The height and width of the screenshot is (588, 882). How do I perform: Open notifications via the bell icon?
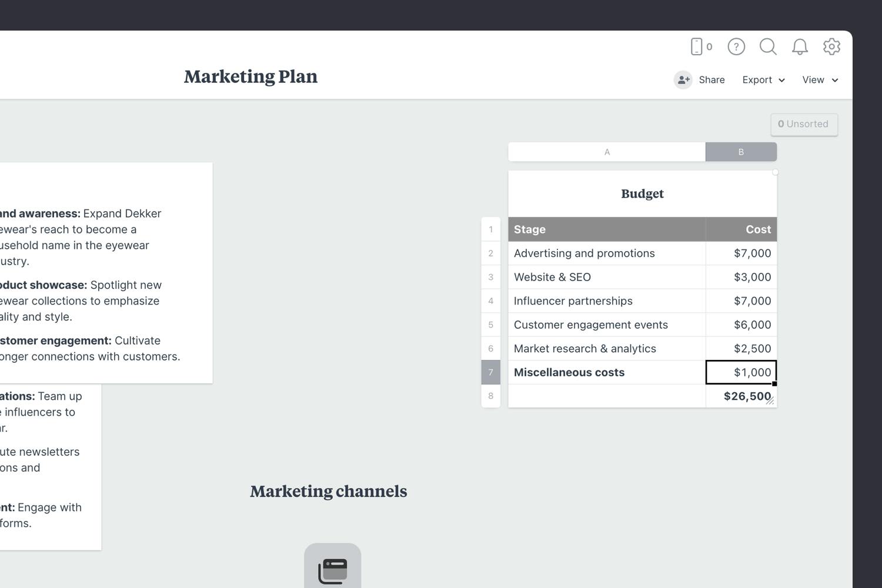[800, 46]
